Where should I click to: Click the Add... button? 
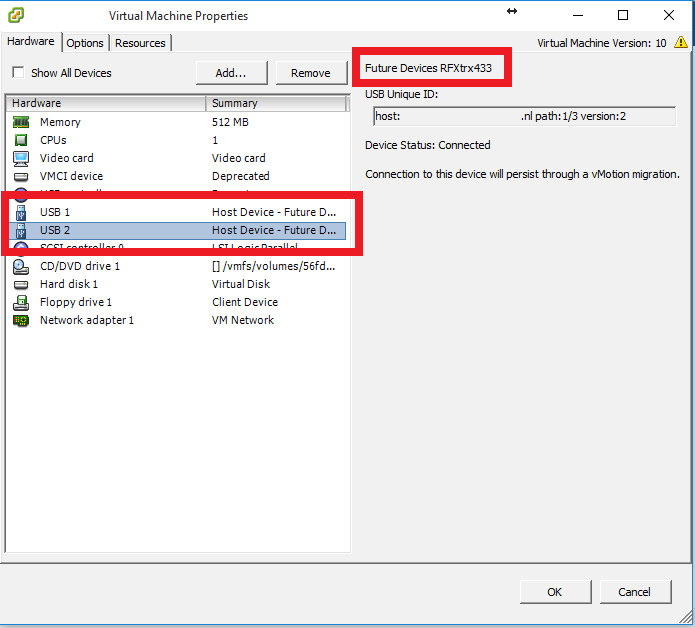(231, 73)
